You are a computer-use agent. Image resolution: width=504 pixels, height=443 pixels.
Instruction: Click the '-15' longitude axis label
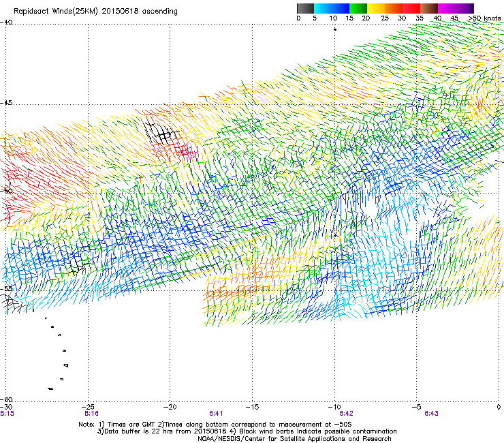(252, 408)
